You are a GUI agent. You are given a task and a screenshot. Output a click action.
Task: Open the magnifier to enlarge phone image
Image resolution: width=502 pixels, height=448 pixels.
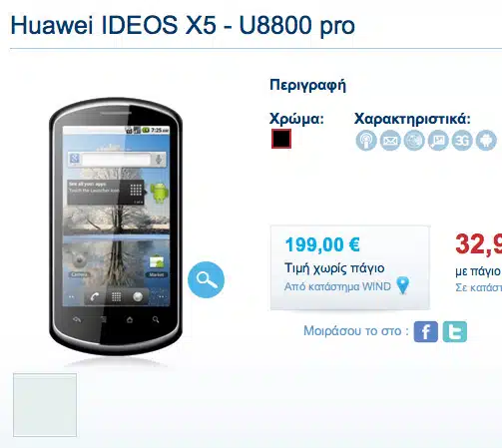(x=206, y=279)
